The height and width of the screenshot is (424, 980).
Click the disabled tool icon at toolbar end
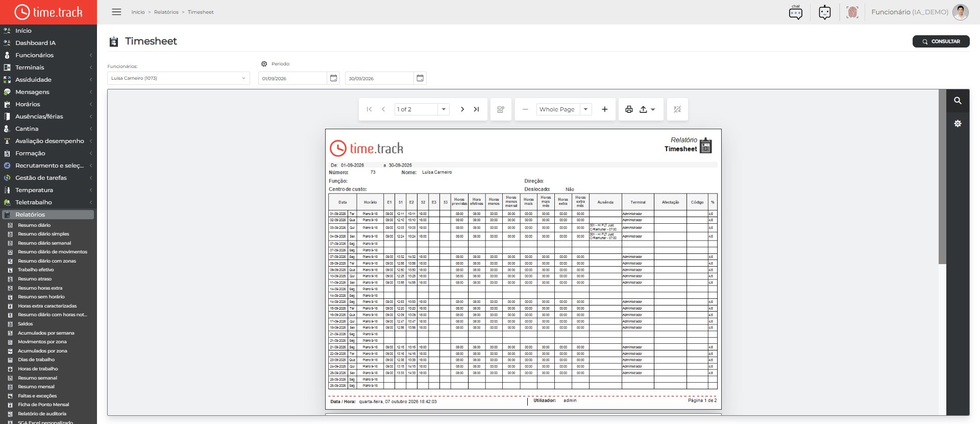pos(677,109)
